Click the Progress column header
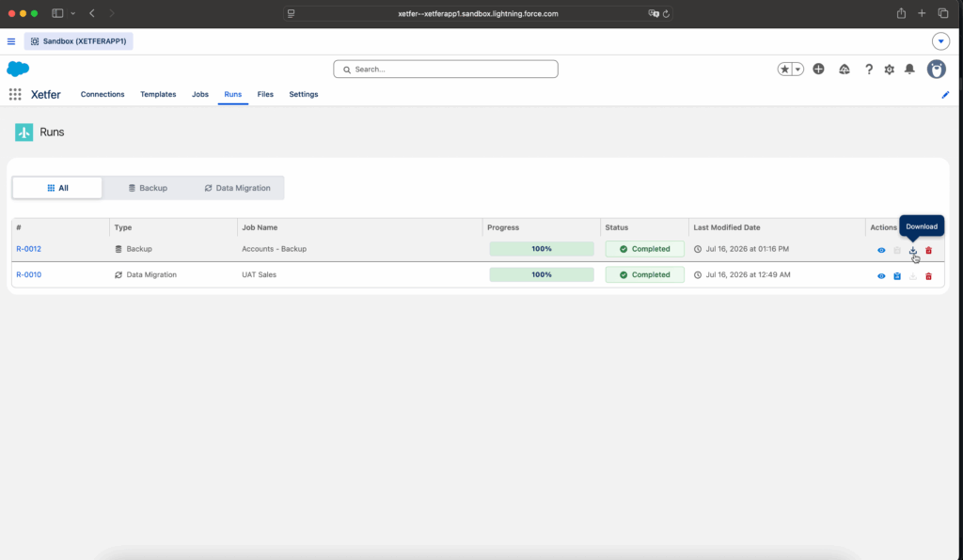The height and width of the screenshot is (560, 963). point(503,227)
